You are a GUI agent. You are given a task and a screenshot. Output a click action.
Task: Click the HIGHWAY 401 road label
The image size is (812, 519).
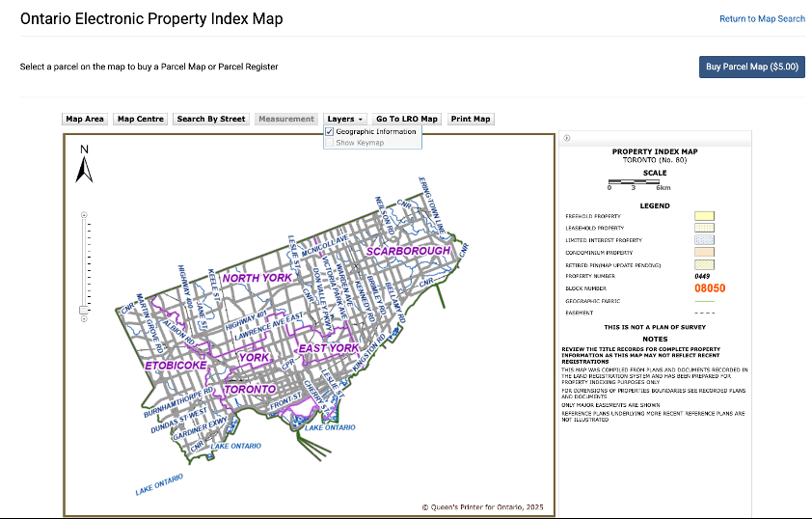click(247, 320)
